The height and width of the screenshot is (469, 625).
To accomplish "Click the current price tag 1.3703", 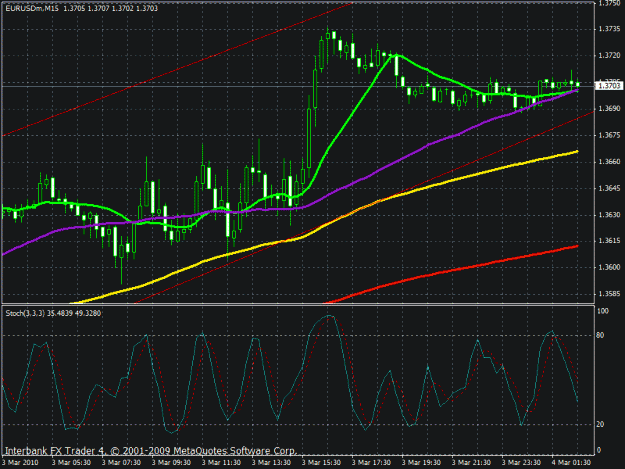I will pos(609,86).
